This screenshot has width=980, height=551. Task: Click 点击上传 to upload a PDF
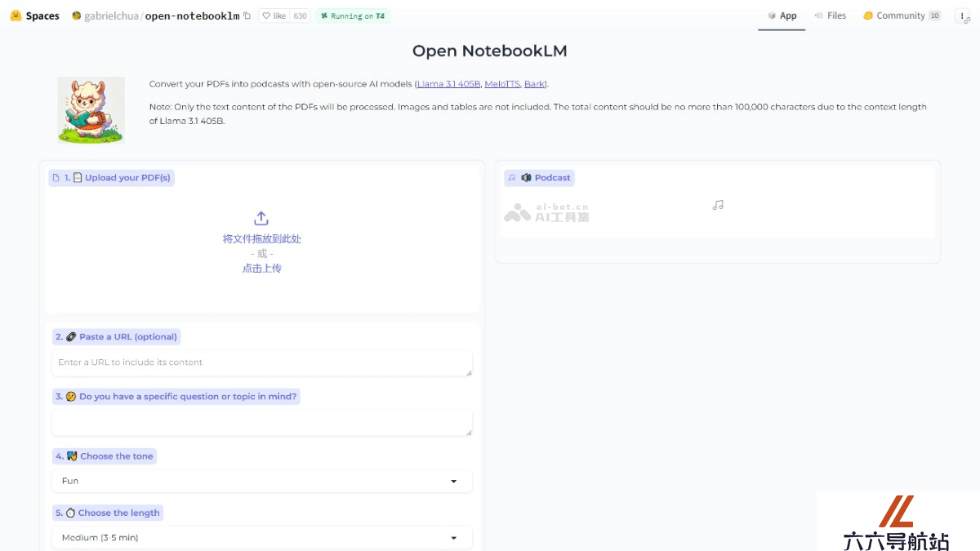tap(261, 268)
